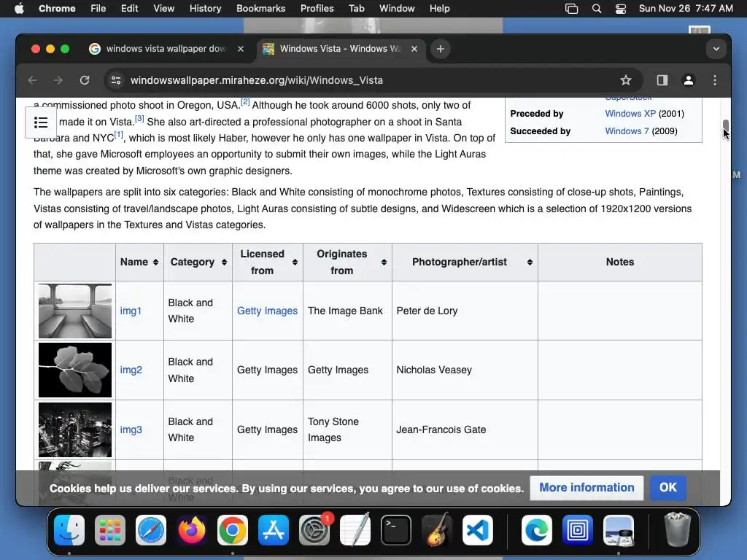Screen dimensions: 747x560
Task: Open Terminal from the dock
Action: click(396, 530)
